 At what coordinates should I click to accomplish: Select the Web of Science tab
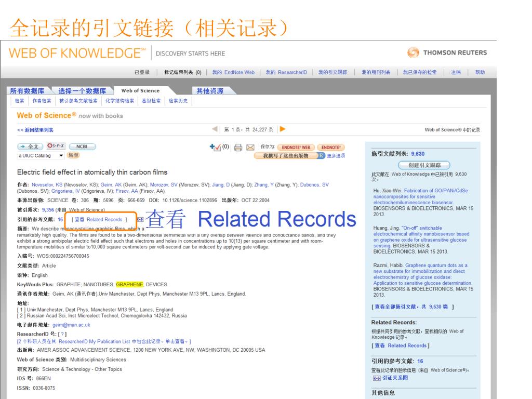pos(140,90)
